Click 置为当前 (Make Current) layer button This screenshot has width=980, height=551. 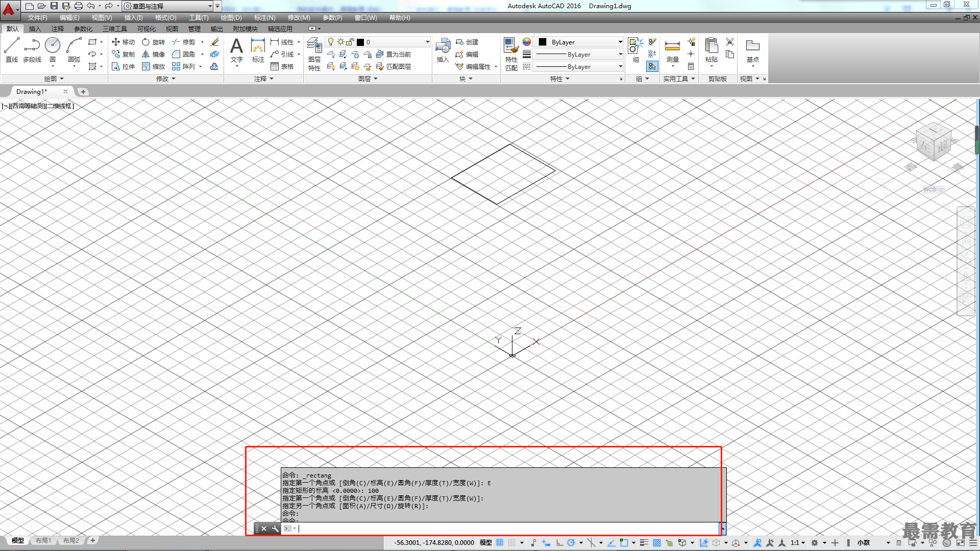[393, 54]
